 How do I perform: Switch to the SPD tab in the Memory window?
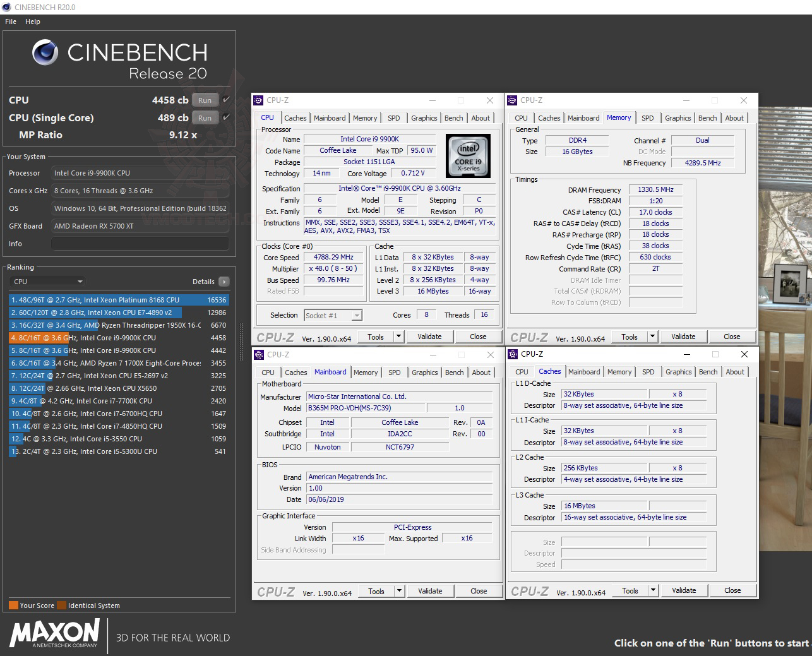[648, 117]
